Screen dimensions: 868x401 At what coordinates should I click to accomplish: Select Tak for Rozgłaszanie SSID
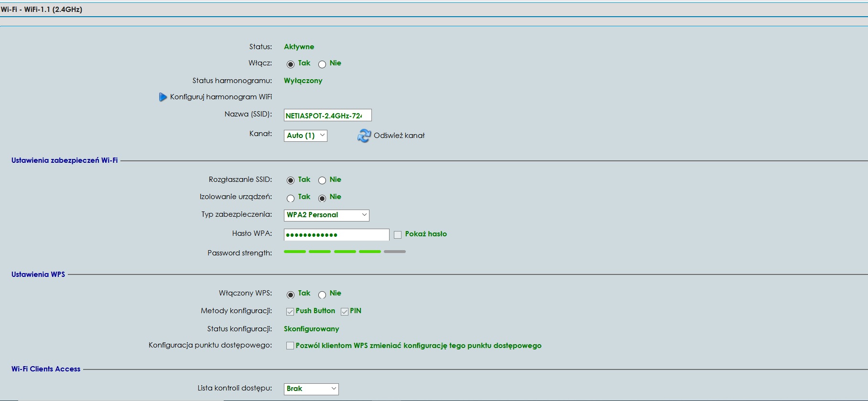click(x=291, y=180)
